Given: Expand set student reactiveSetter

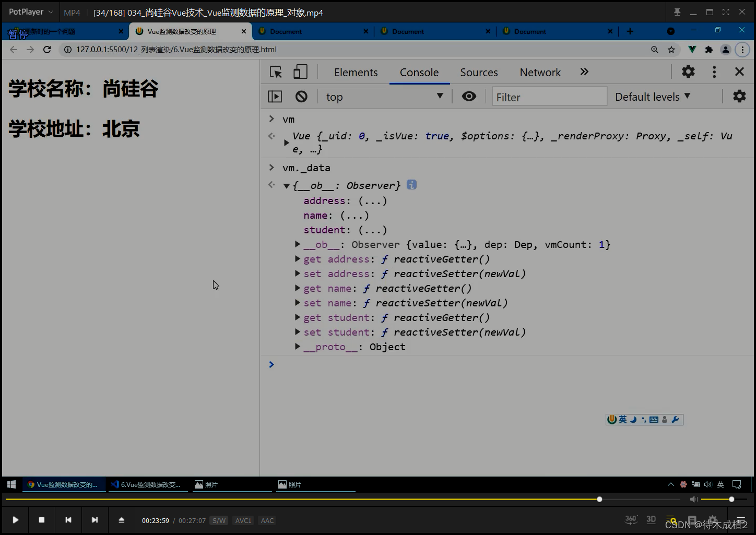Looking at the screenshot, I should pos(297,332).
